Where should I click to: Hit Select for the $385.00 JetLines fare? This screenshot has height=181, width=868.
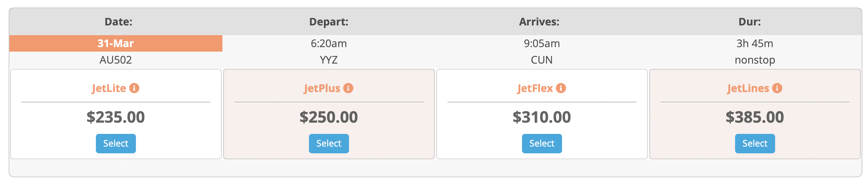(755, 144)
